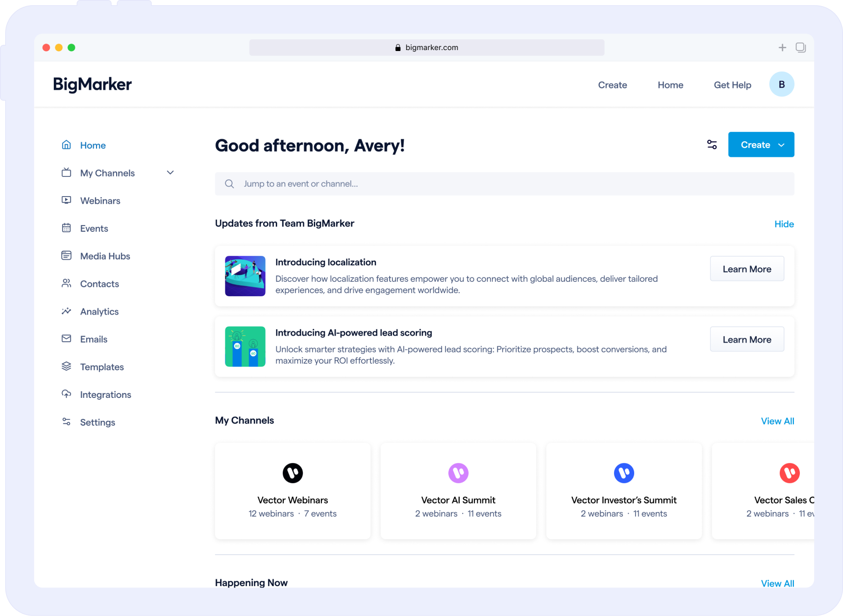Open the AI lead scoring thumbnail
This screenshot has height=616, width=843.
(x=245, y=346)
